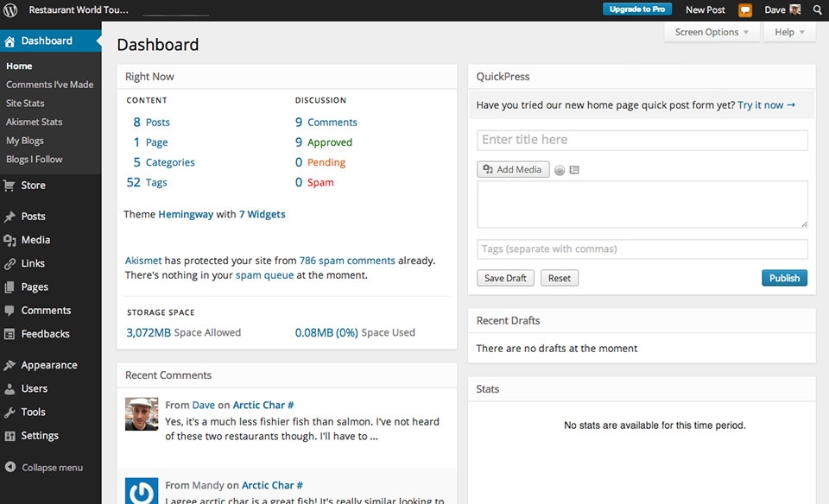Publish the QuickPress post
The height and width of the screenshot is (504, 829).
783,277
